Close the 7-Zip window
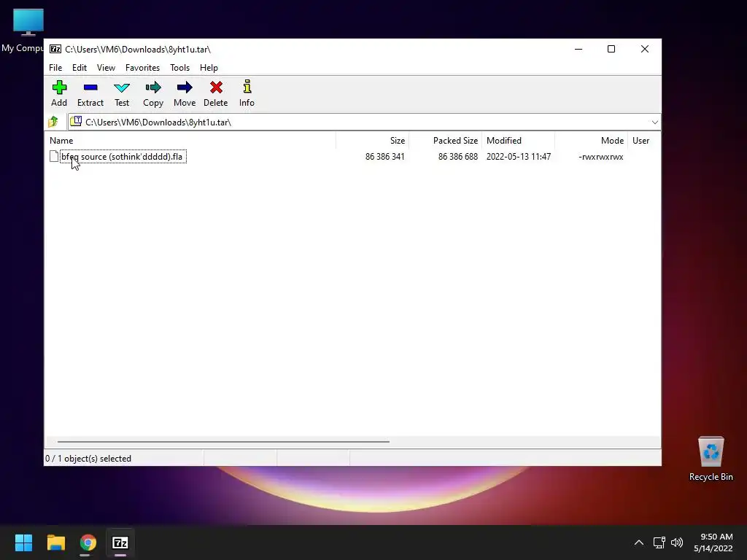This screenshot has width=747, height=560. [x=645, y=49]
